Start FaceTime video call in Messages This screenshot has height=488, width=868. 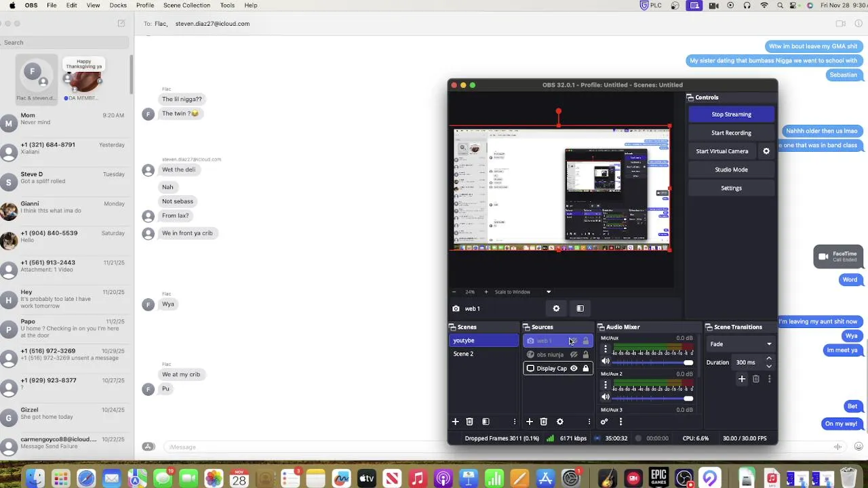pyautogui.click(x=841, y=23)
